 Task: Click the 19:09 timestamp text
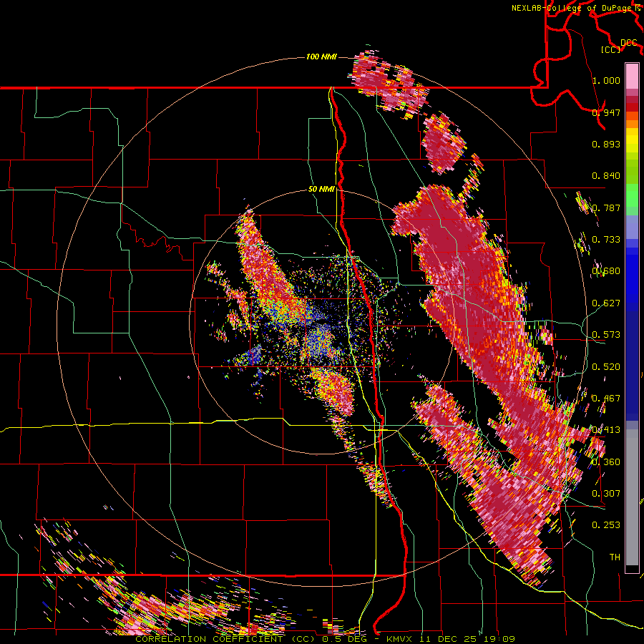coord(498,639)
